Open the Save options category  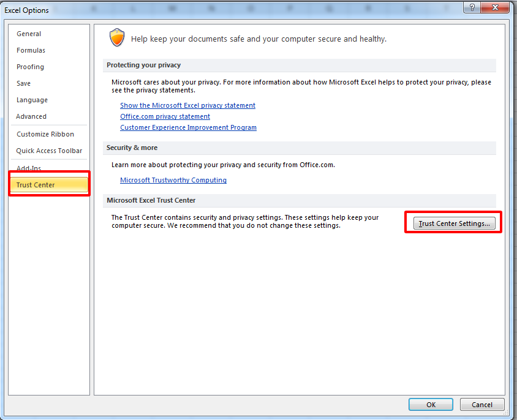[x=23, y=83]
